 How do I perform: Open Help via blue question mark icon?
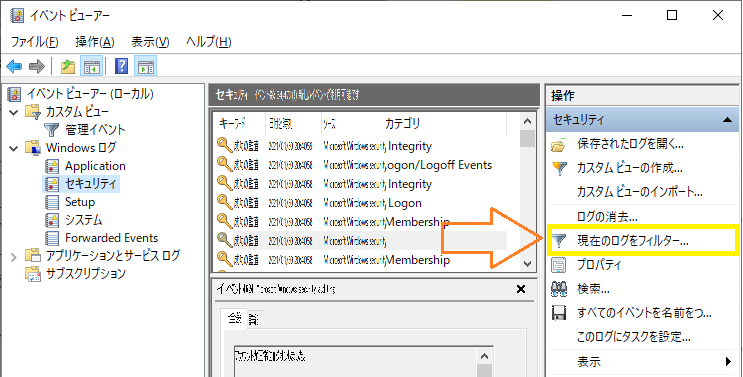coord(122,66)
